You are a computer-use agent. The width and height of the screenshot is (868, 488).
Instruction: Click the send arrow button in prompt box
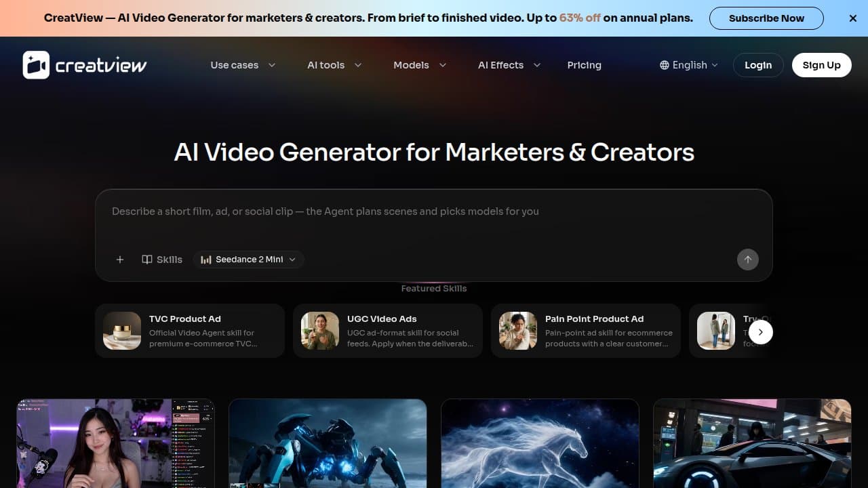tap(748, 260)
